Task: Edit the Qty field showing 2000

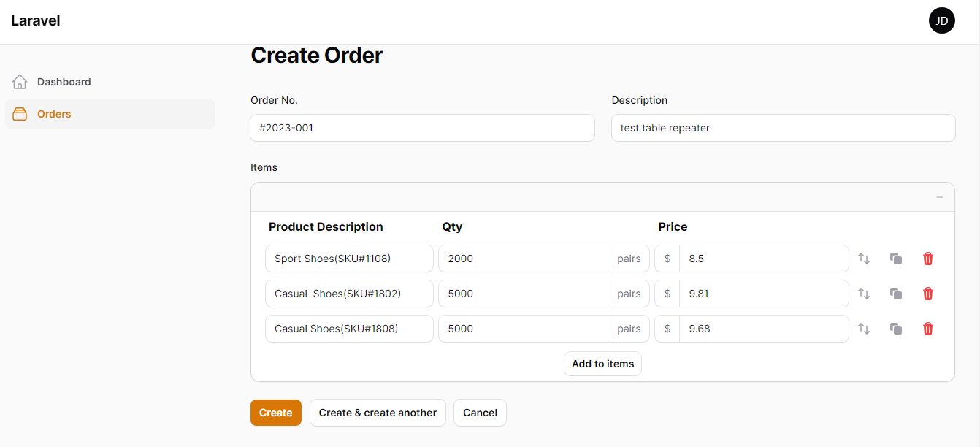Action: click(x=523, y=259)
